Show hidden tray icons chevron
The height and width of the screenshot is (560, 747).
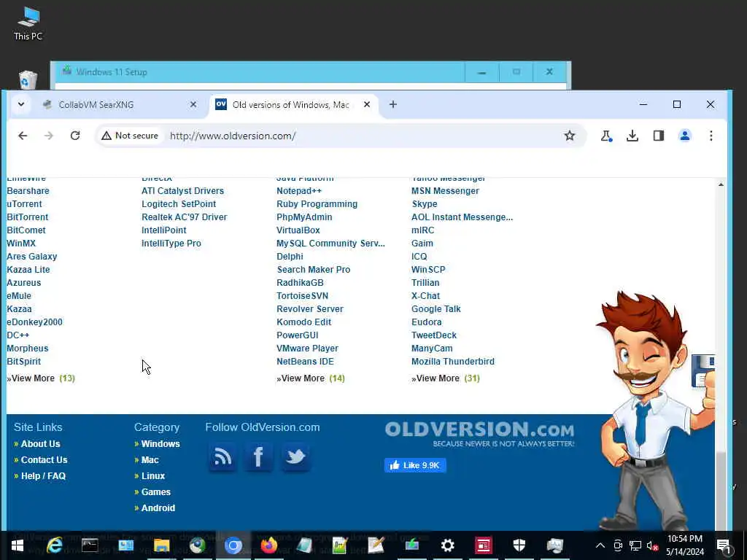[x=600, y=545]
